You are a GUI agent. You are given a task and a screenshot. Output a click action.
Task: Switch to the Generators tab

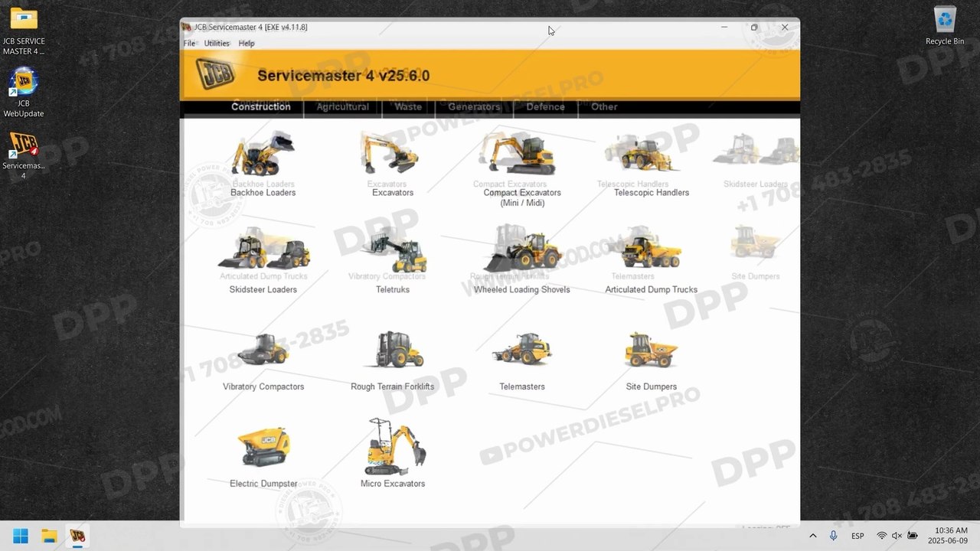(x=474, y=107)
